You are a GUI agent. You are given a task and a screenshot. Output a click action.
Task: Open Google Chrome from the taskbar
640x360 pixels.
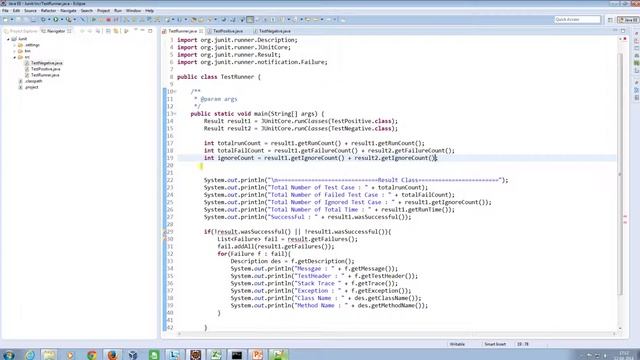(x=91, y=355)
